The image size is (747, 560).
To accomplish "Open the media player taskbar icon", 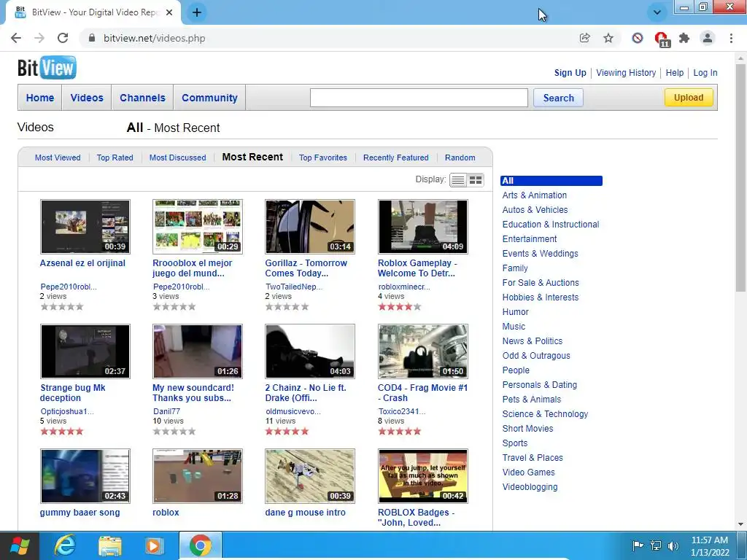I will (153, 545).
